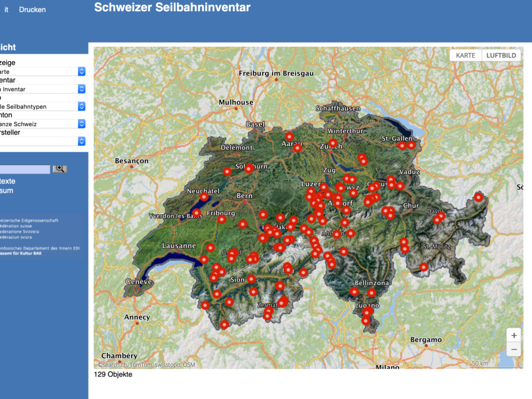Expand the Seilbahntypen dropdown

[x=43, y=106]
